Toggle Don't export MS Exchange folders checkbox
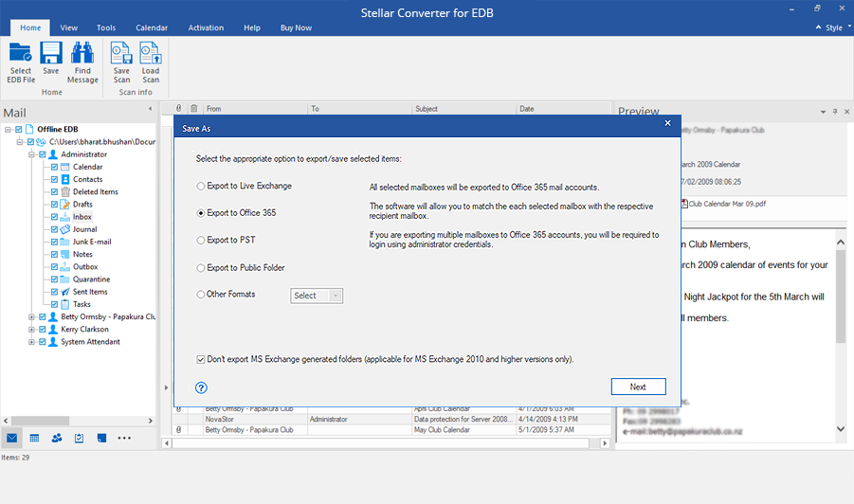The width and height of the screenshot is (854, 504). click(x=201, y=360)
